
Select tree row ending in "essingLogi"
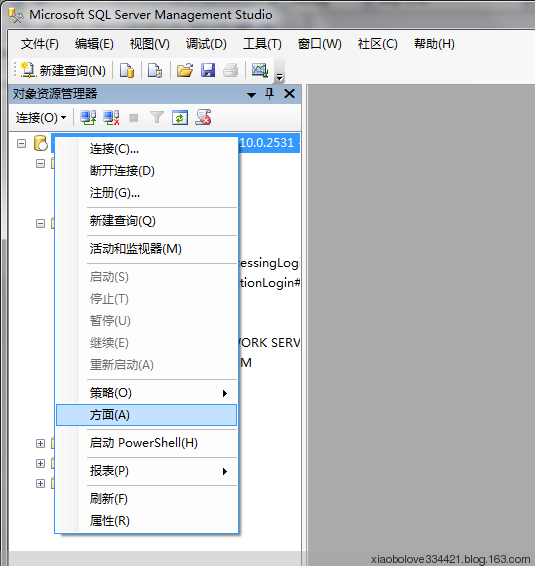click(x=269, y=263)
